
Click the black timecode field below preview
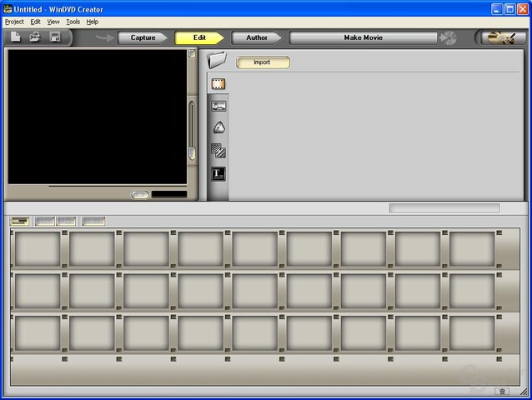point(169,194)
